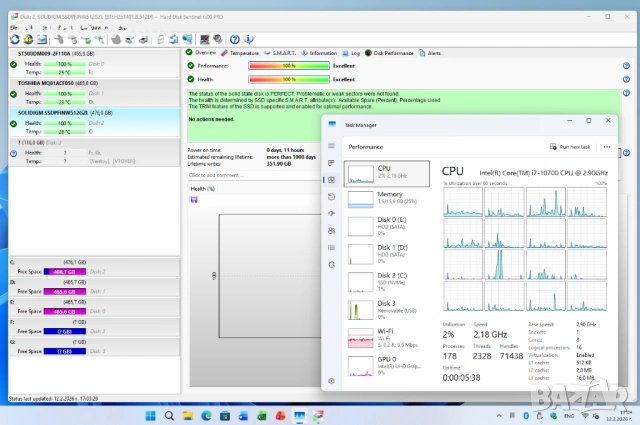The image size is (640, 425).
Task: Open Task Manager Settings gear icon
Action: 331,381
